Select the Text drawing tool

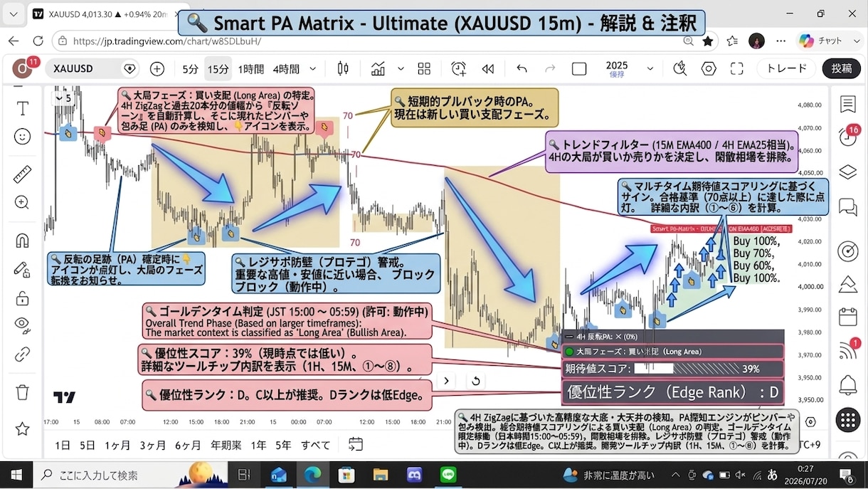(23, 108)
